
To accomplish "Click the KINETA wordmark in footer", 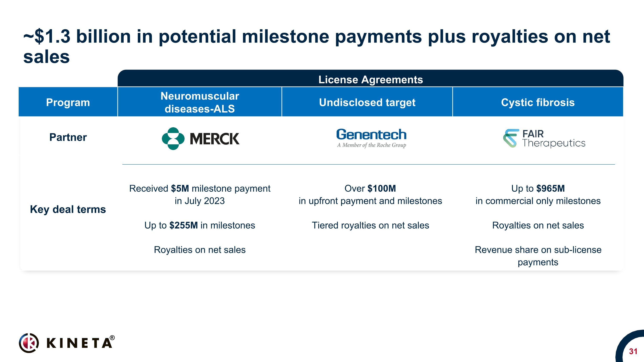I will (79, 343).
